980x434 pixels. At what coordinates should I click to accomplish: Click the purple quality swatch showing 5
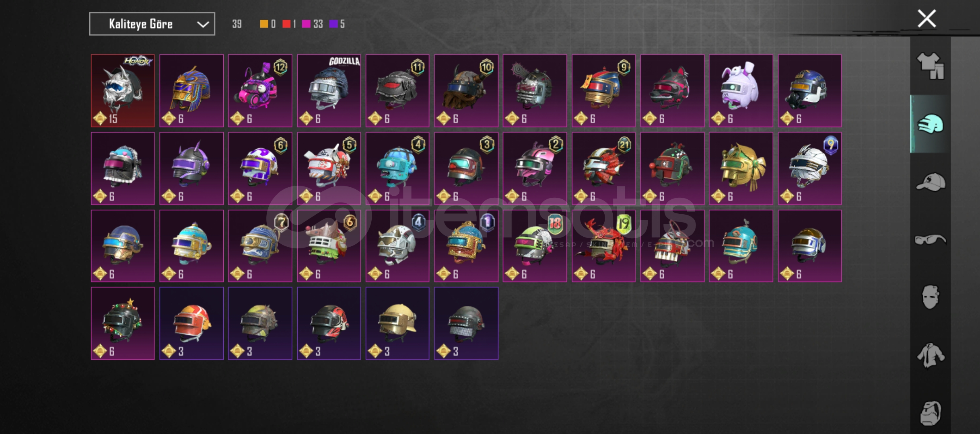[337, 24]
